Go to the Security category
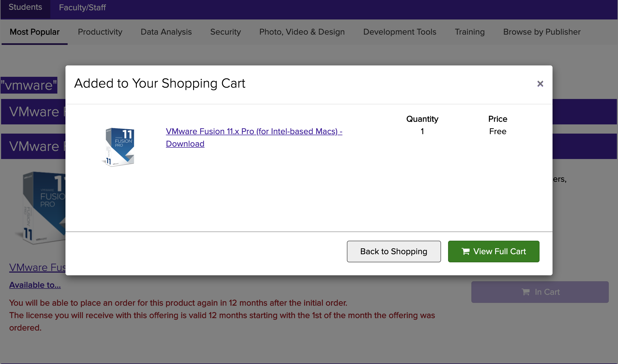The width and height of the screenshot is (618, 364). tap(225, 32)
